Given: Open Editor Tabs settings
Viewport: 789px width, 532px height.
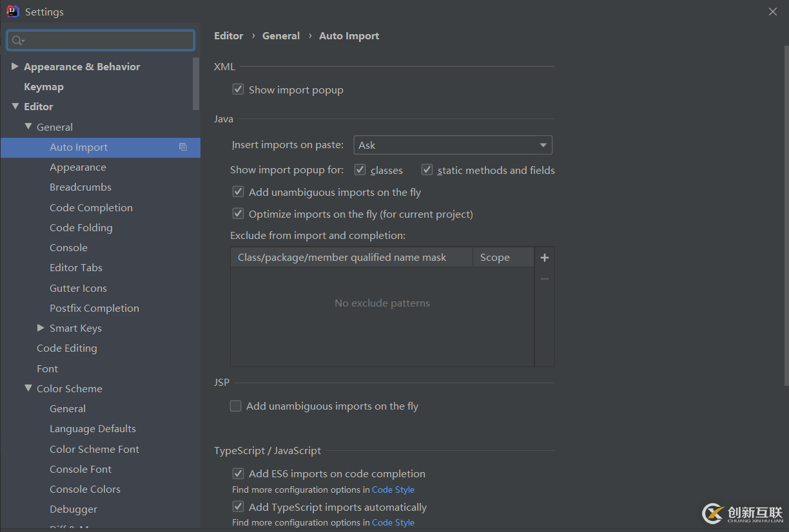Looking at the screenshot, I should [x=76, y=267].
